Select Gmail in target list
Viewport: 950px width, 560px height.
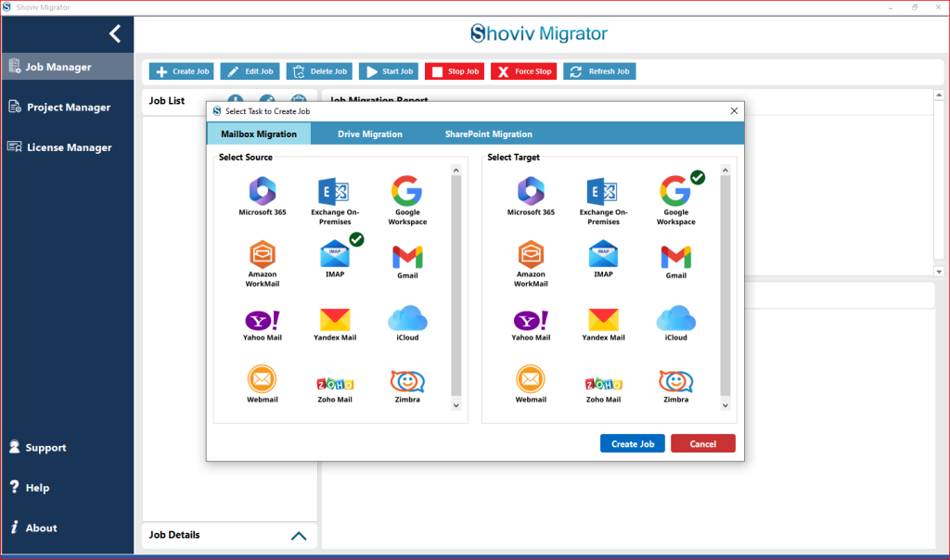pos(675,262)
